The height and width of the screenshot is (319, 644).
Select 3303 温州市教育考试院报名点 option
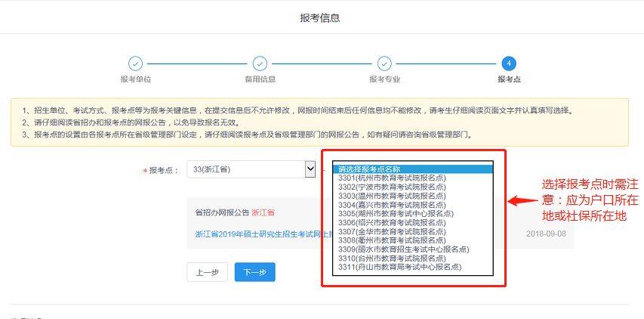coord(392,196)
